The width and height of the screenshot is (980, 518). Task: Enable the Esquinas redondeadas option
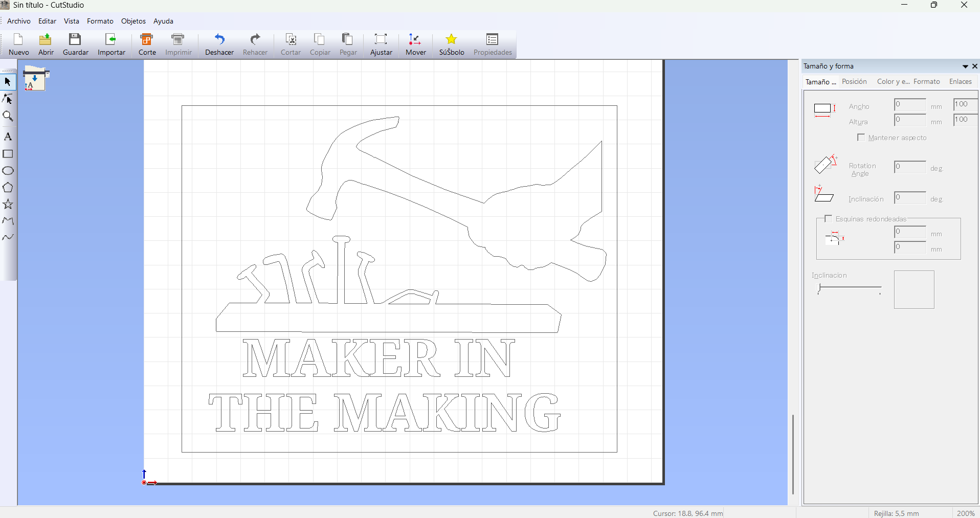click(828, 218)
